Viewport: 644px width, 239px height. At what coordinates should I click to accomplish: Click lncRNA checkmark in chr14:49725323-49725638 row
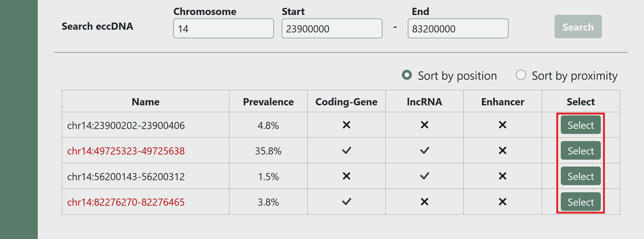pos(424,150)
